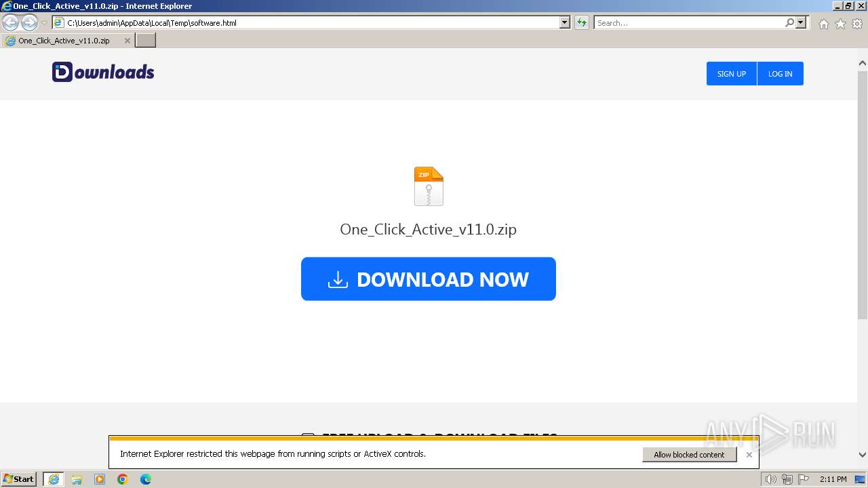The width and height of the screenshot is (868, 488).
Task: Open the Home icon in toolbar
Action: 823,24
